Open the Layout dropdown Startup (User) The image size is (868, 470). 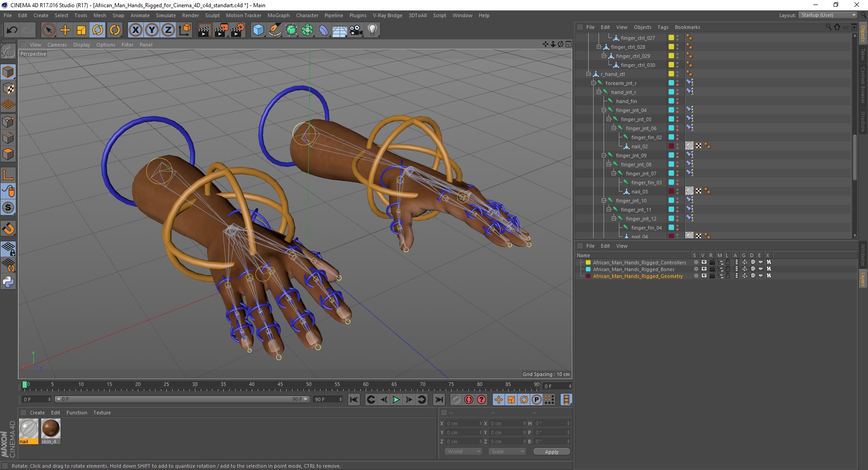tap(827, 15)
